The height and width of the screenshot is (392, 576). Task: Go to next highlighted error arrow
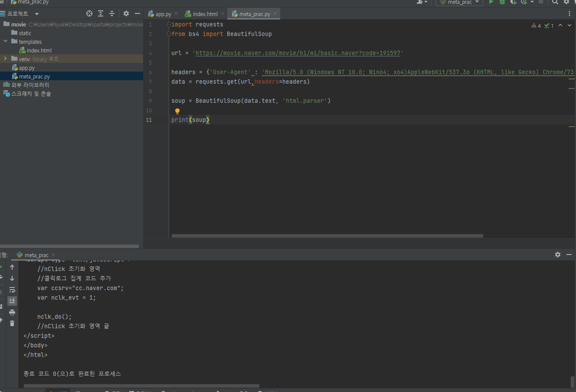click(569, 25)
